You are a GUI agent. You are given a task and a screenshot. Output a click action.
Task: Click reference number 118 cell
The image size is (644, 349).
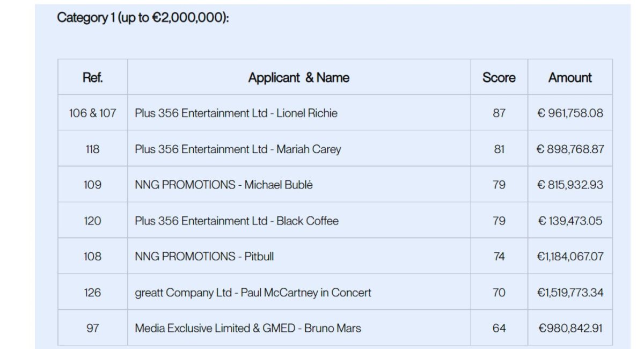coord(93,149)
